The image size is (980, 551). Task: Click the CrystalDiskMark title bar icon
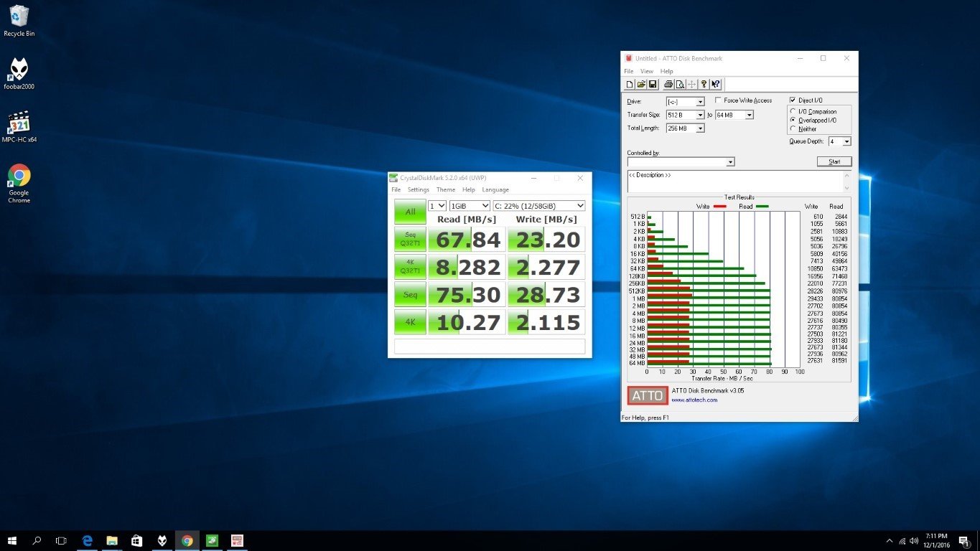pos(393,178)
